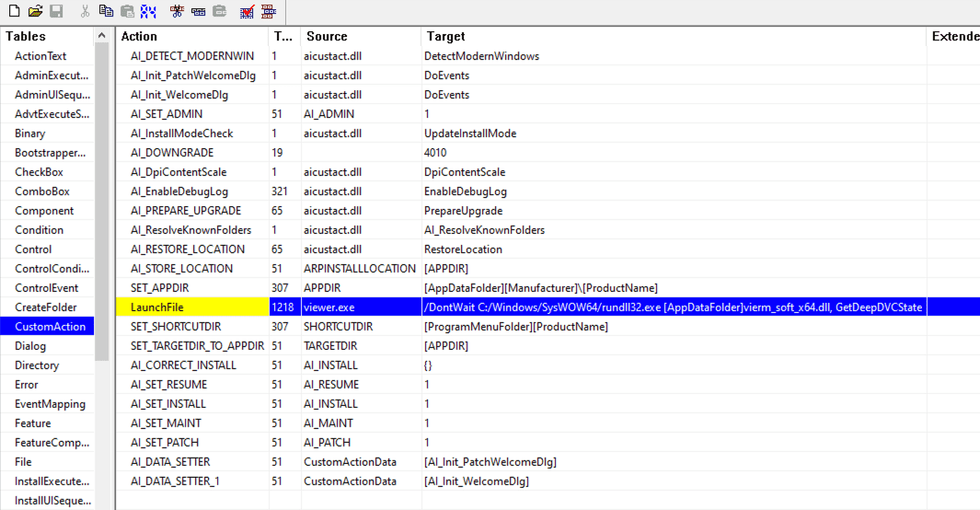Sort rows by the Source column header
Image resolution: width=980 pixels, height=510 pixels.
tap(327, 37)
